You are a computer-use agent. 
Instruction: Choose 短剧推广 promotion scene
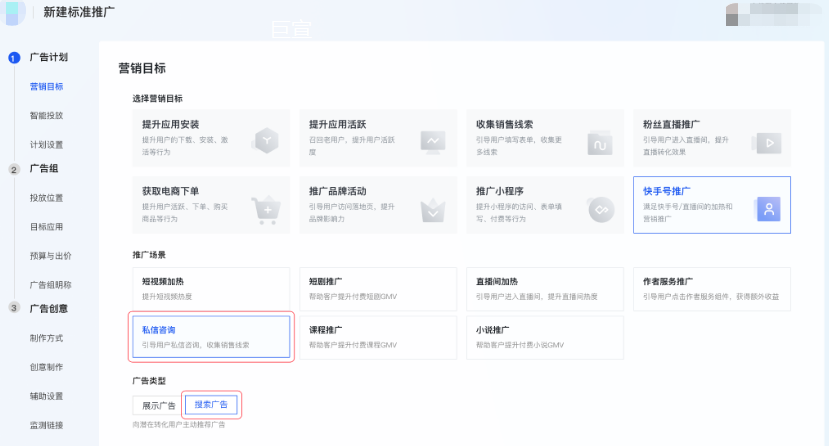(378, 289)
